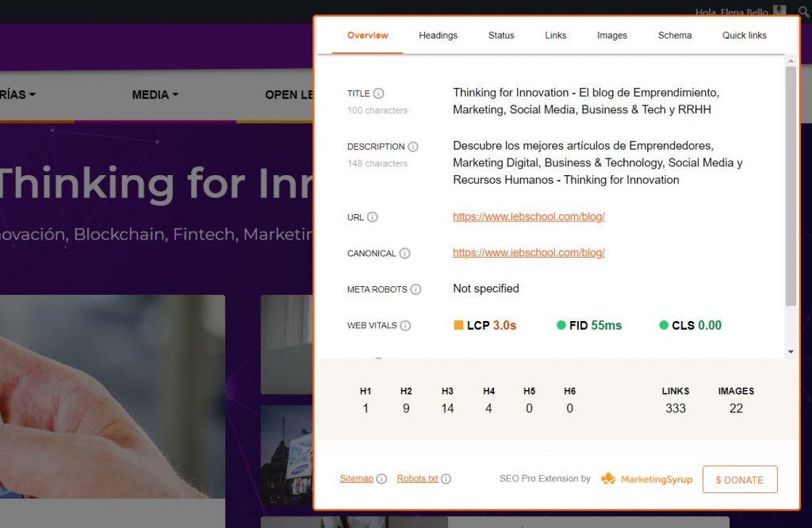Click the FID 55ms value

(x=607, y=325)
